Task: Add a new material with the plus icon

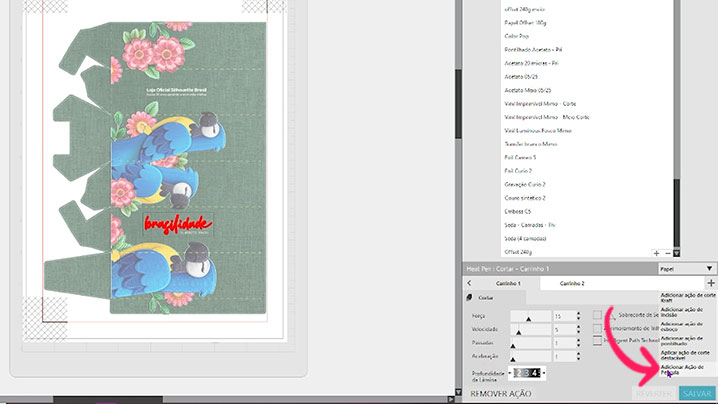Action: tap(656, 253)
